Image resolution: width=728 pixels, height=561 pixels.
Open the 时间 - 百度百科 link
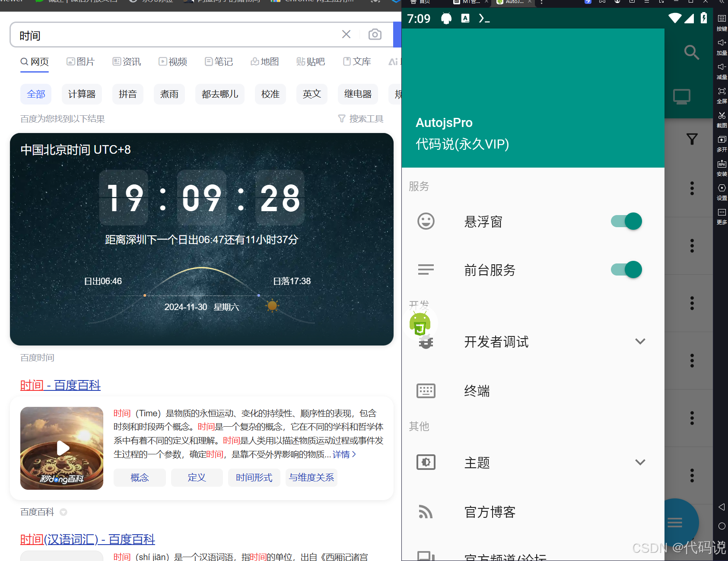coord(60,385)
